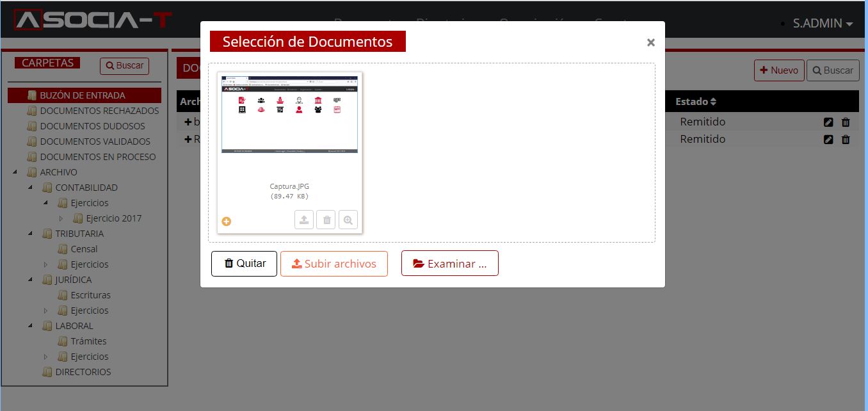
Task: Select BUZÓN DE ENTRADA folder
Action: 84,95
